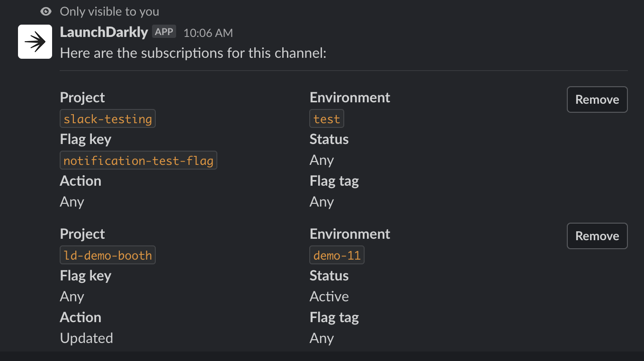This screenshot has height=361, width=644.
Task: Remove the slack-testing subscription
Action: 597,99
